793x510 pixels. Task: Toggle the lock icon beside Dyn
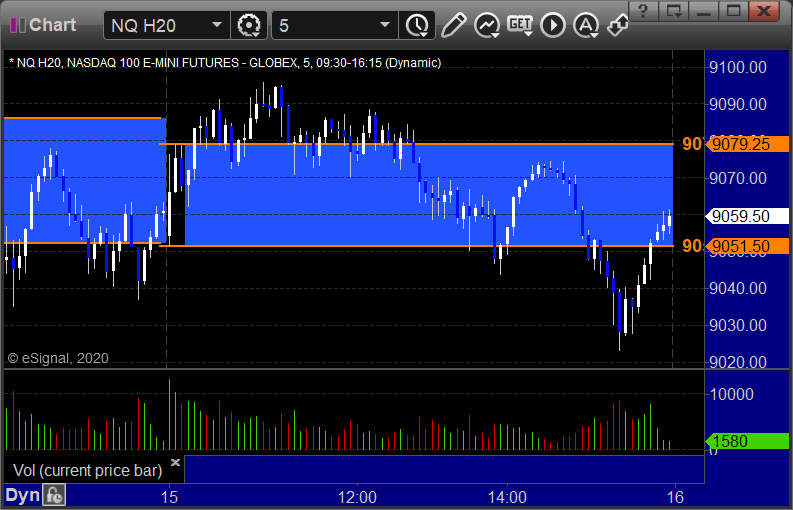pyautogui.click(x=54, y=495)
